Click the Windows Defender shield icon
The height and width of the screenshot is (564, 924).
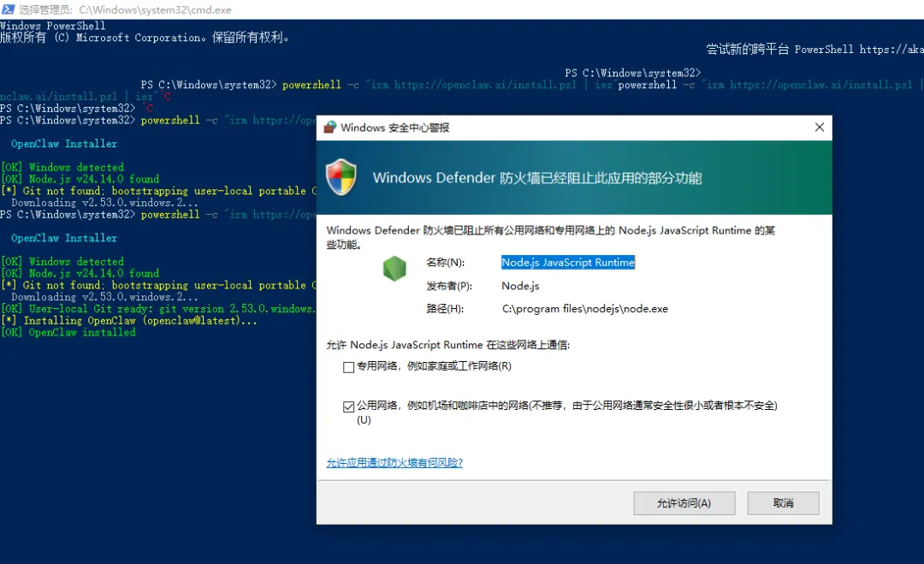(x=341, y=177)
